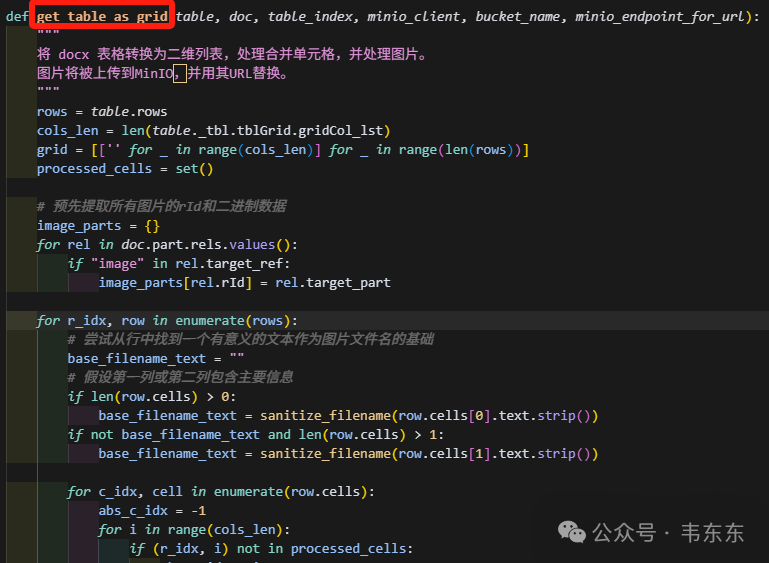Click the comment '# 假设第一列或第二列包含主要信息'

click(180, 377)
